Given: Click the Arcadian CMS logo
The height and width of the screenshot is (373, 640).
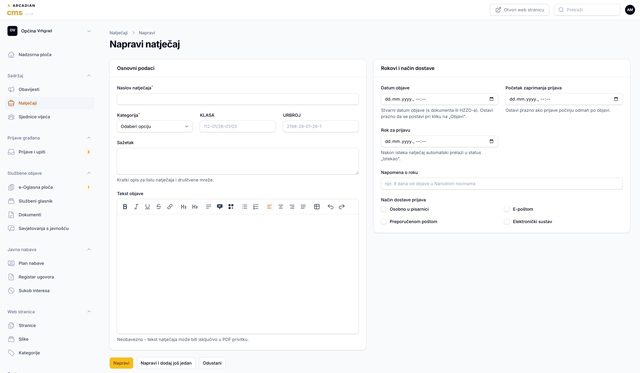Looking at the screenshot, I should [21, 10].
